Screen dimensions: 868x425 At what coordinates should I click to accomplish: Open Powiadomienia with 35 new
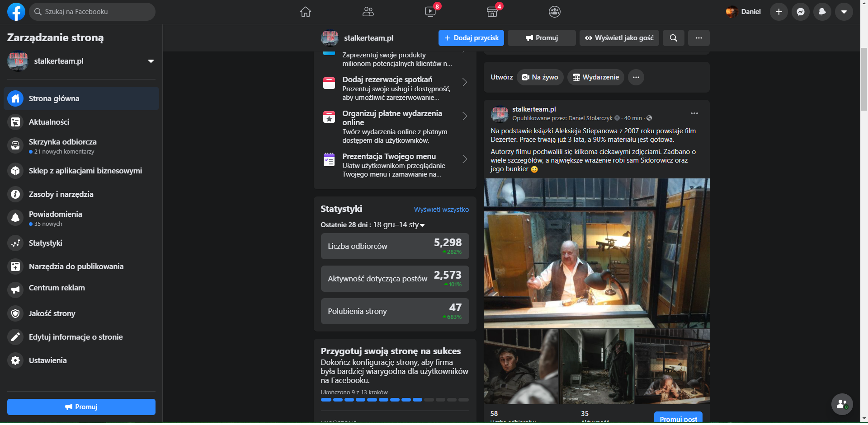click(x=81, y=218)
